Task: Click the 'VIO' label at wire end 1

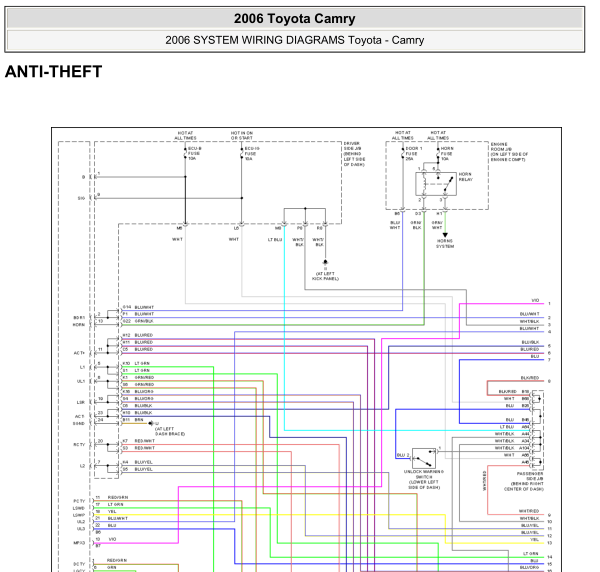Action: coord(535,300)
